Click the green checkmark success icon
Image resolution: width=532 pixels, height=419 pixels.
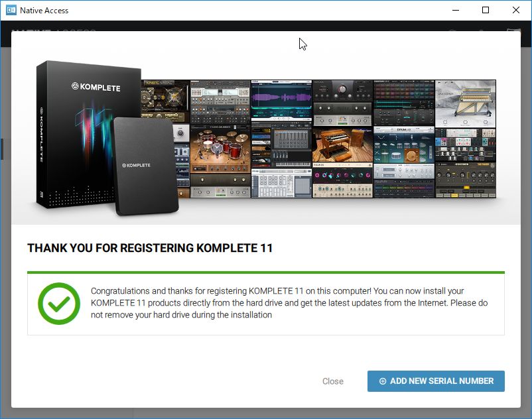(x=59, y=304)
